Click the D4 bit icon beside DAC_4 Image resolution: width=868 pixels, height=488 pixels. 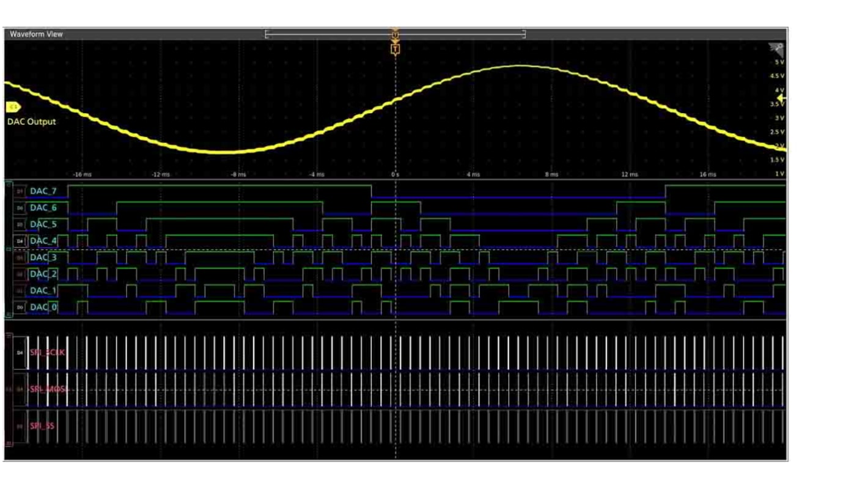[19, 240]
